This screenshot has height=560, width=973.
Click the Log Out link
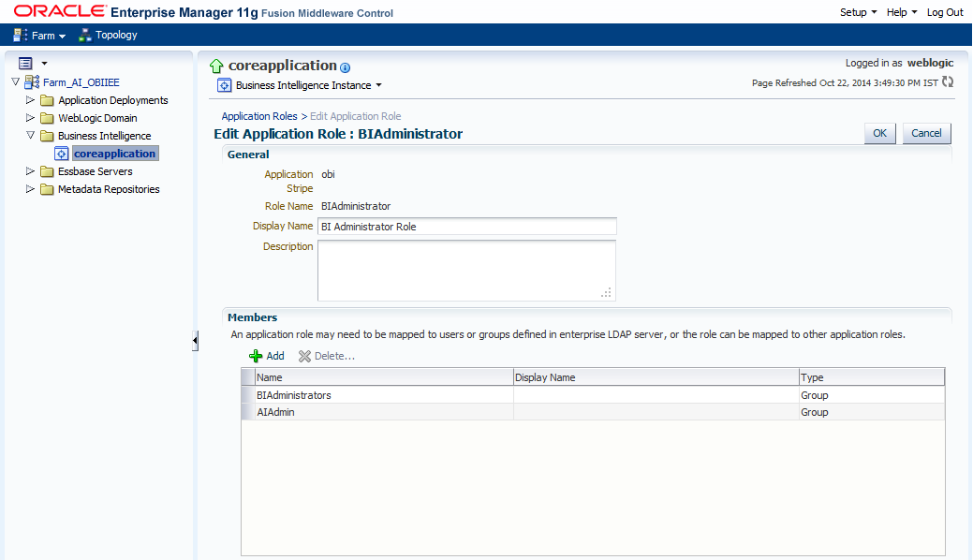tap(945, 12)
